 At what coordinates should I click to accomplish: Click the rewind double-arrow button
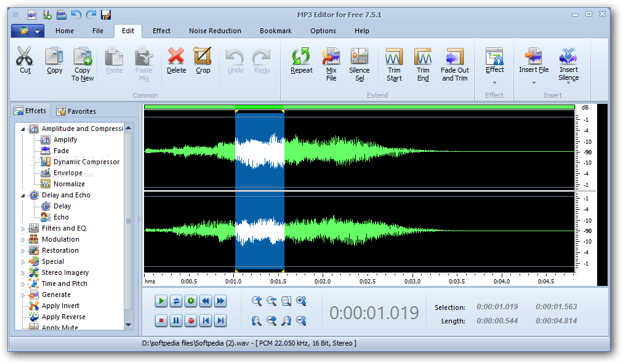point(206,301)
